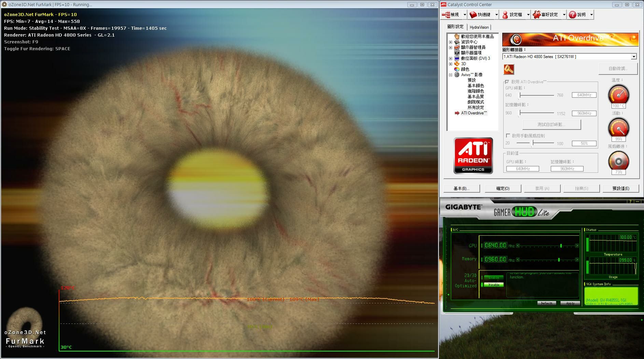
Task: Click the 設定檔 (Profiles) toolbar icon
Action: (x=505, y=15)
